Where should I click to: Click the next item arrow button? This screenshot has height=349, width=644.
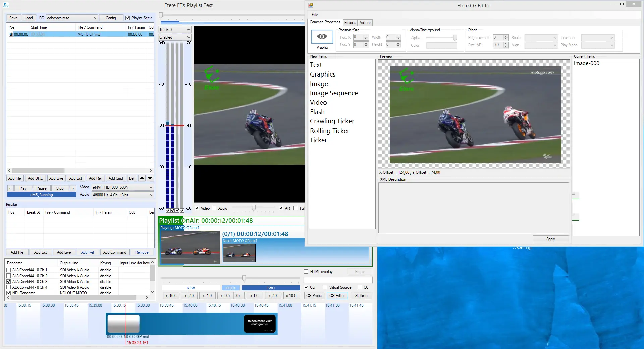[x=72, y=188]
